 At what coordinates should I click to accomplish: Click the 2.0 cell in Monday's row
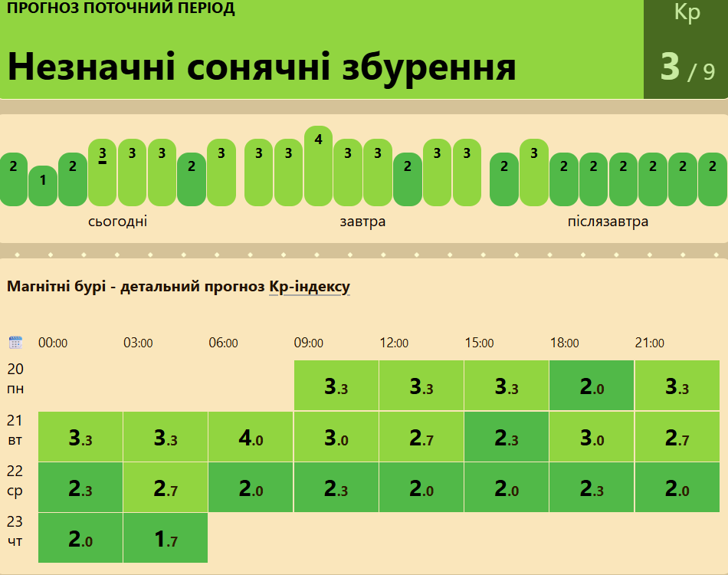coord(592,386)
